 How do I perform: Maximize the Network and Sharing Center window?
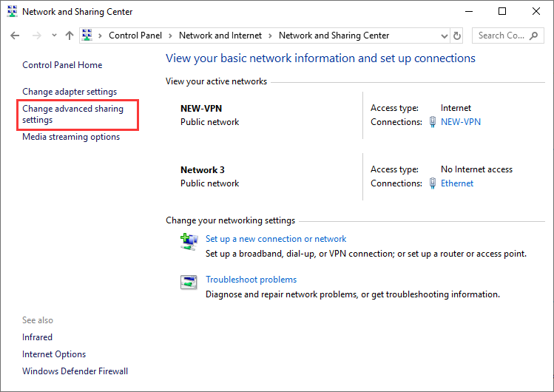tap(502, 11)
